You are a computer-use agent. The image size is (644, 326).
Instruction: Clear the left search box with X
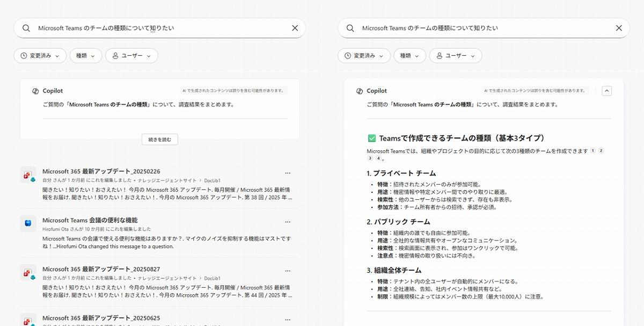(x=295, y=28)
